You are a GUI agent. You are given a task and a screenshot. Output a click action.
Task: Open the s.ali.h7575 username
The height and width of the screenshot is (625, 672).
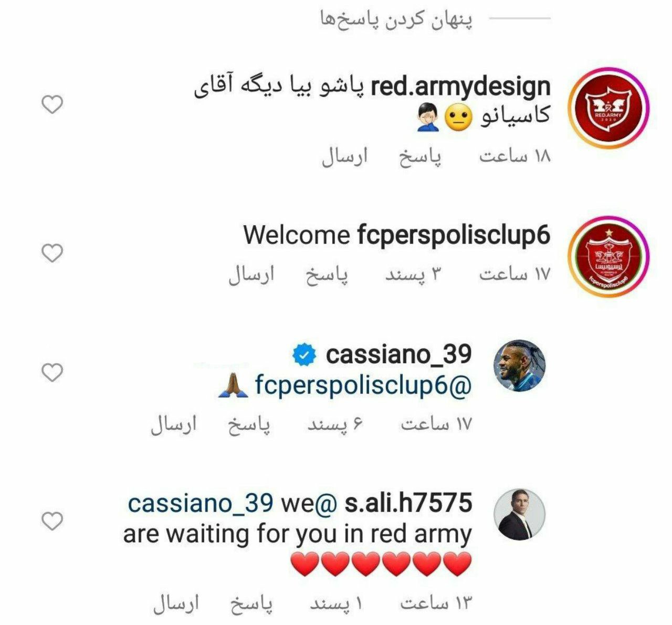click(x=408, y=504)
